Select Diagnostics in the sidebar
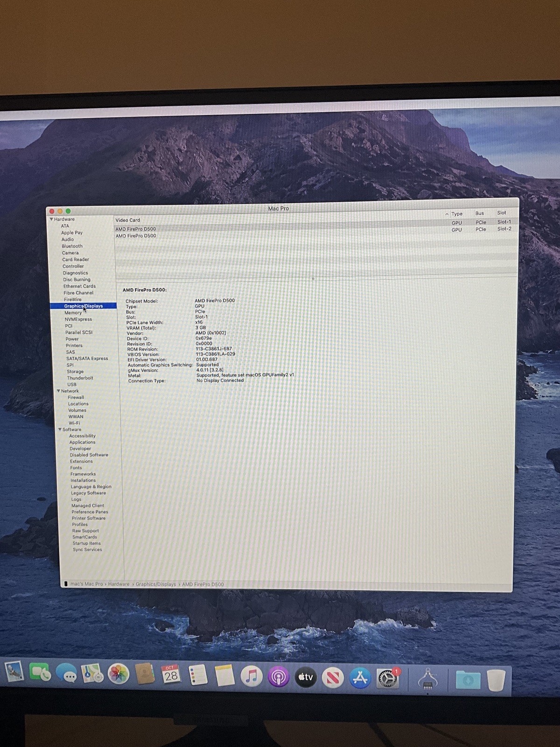Image resolution: width=560 pixels, height=747 pixels. click(x=76, y=273)
